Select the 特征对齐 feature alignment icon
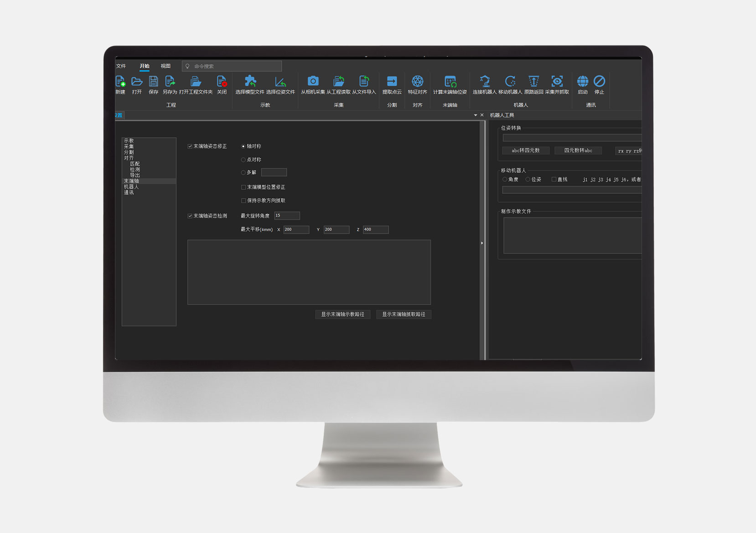This screenshot has width=756, height=533. tap(417, 82)
